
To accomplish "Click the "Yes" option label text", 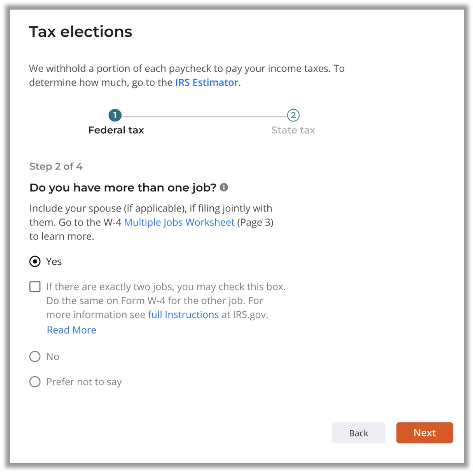I will click(x=54, y=262).
